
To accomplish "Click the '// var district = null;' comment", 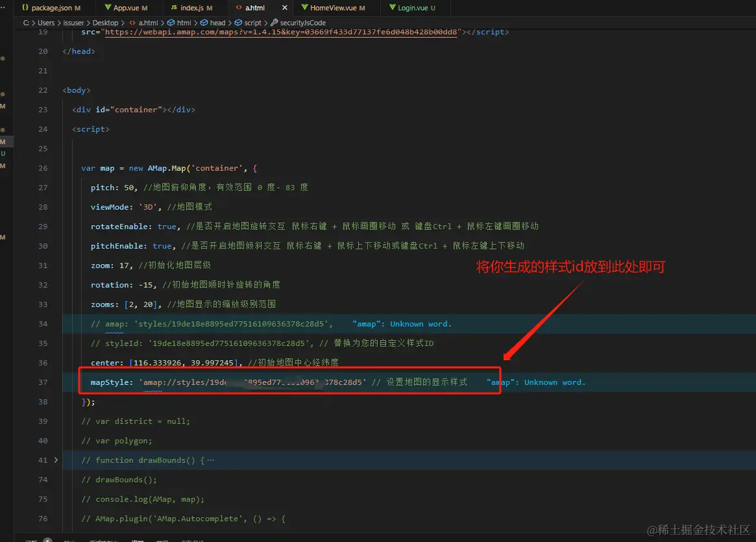I will pyautogui.click(x=136, y=421).
